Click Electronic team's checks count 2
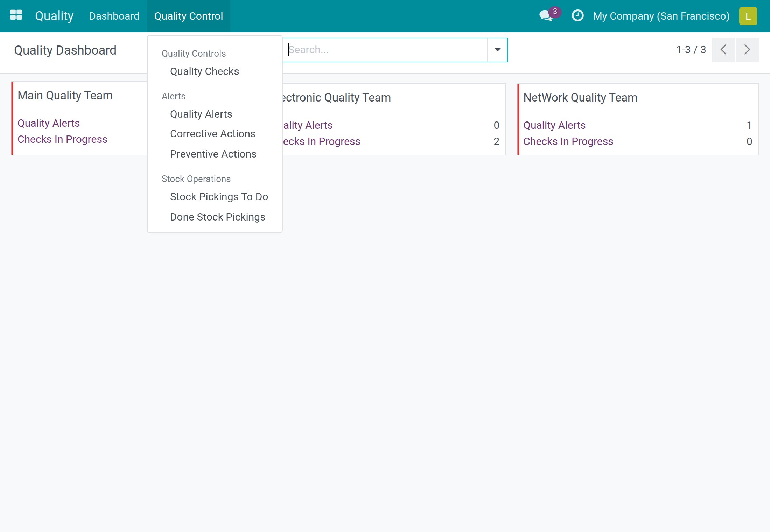 tap(496, 141)
